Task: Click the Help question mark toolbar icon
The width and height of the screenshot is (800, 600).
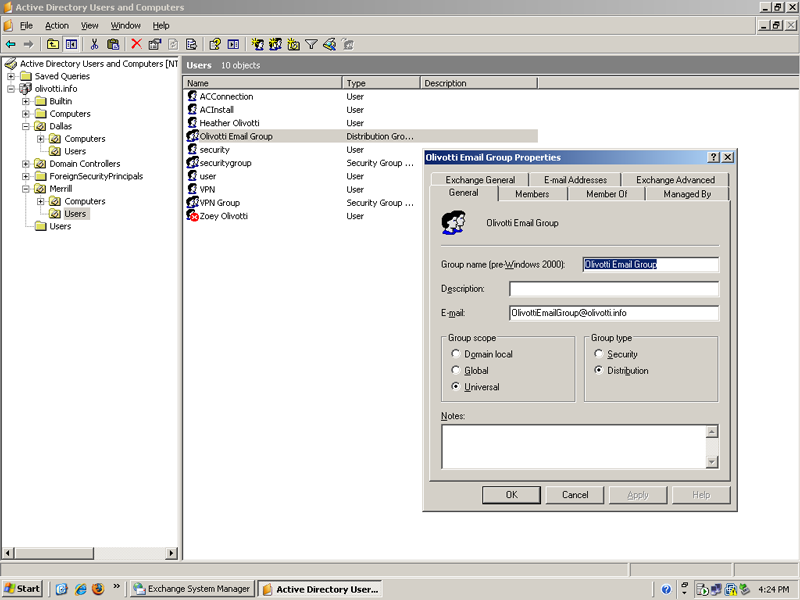Action: [x=215, y=44]
